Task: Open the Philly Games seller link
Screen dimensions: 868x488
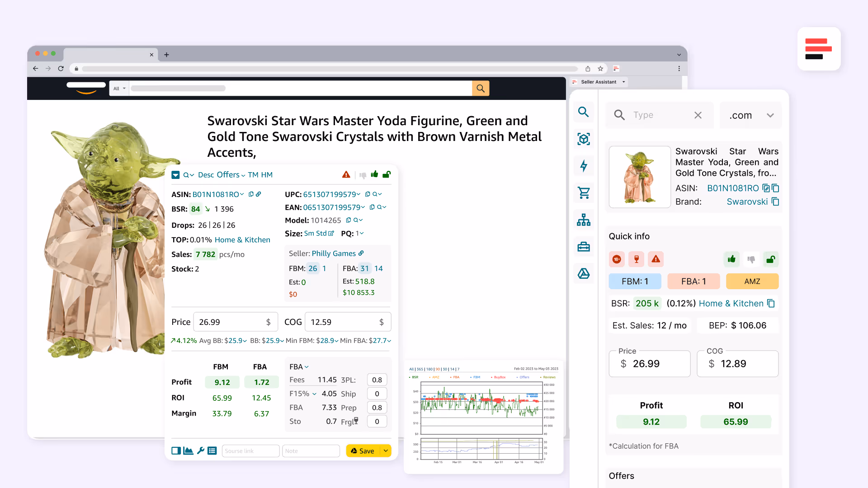Action: click(x=334, y=253)
